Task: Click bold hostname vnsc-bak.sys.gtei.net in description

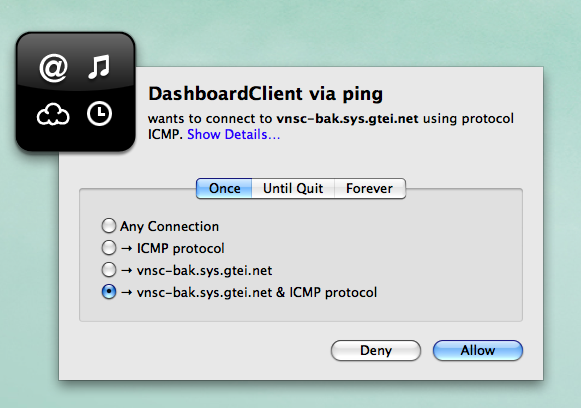Action: (x=348, y=119)
